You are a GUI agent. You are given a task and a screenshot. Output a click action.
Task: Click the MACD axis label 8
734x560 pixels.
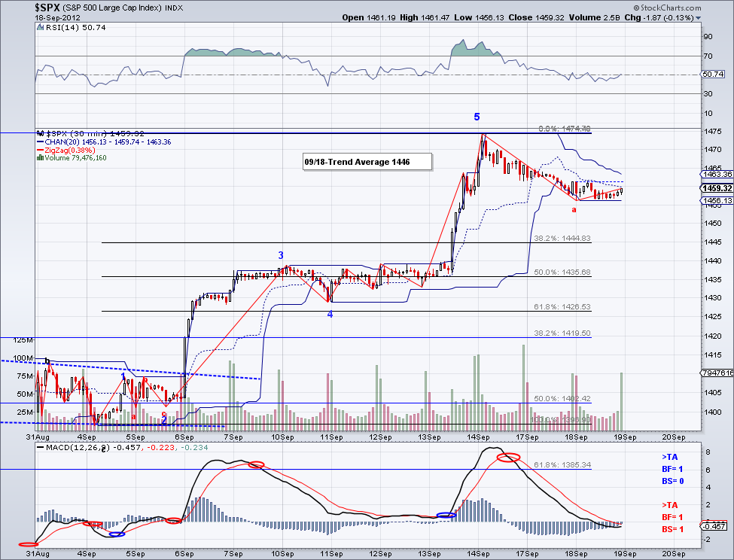click(708, 452)
